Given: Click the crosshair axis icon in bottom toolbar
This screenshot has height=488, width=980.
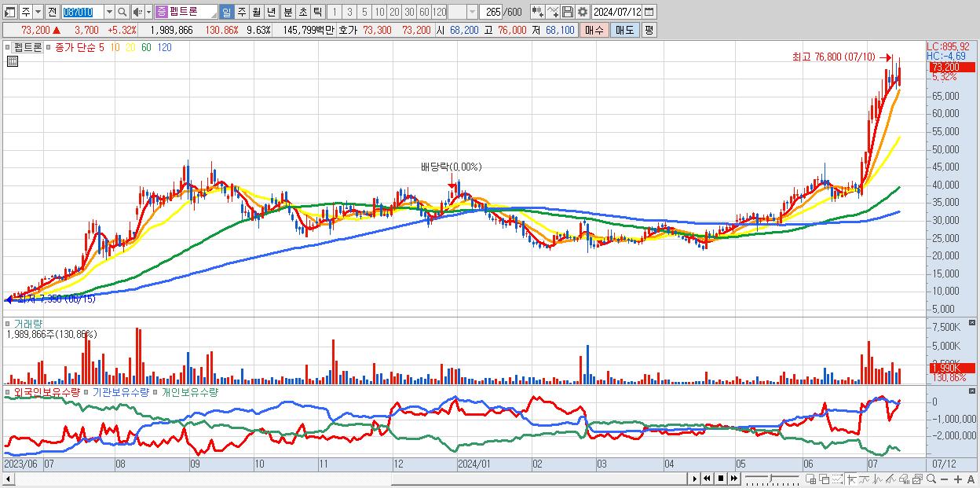Looking at the screenshot, I should point(851,479).
